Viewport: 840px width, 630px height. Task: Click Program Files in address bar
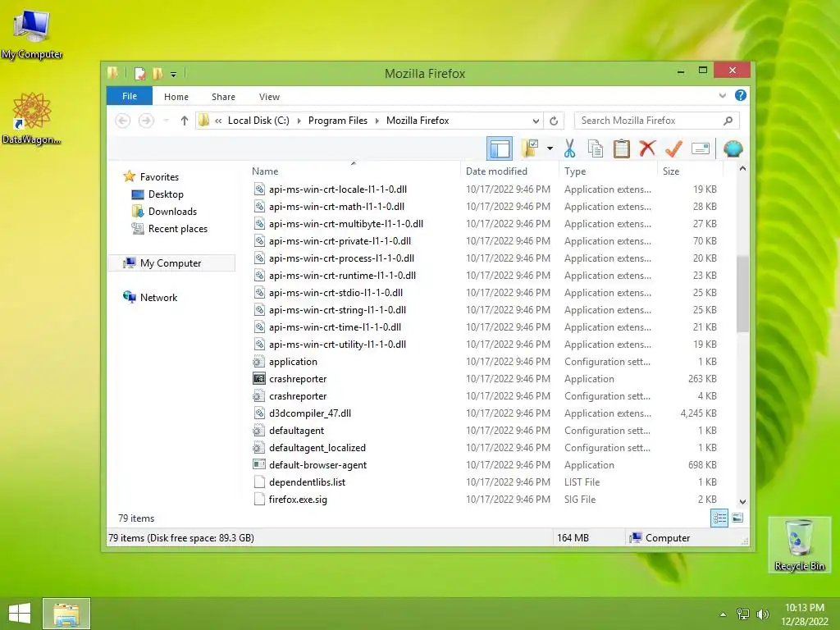337,121
